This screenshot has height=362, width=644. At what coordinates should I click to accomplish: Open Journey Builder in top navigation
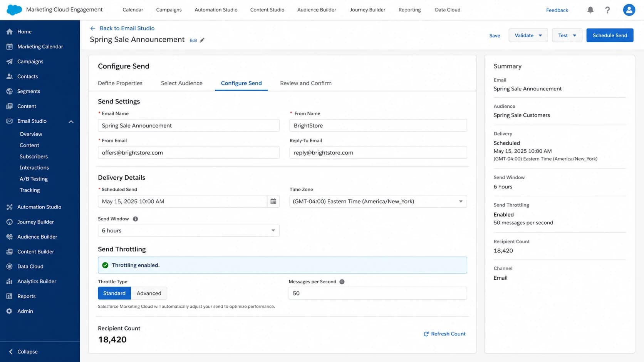tap(367, 10)
